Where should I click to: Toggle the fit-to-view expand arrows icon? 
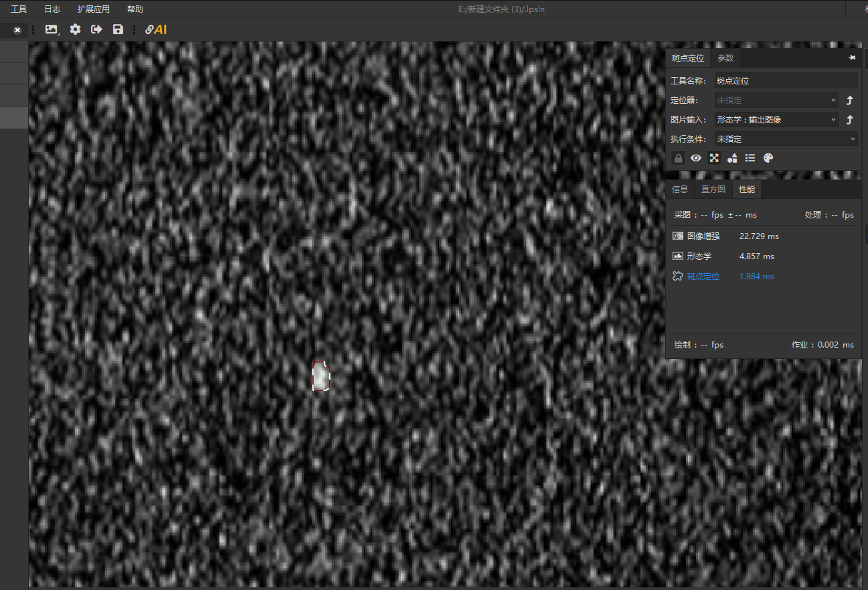tap(714, 158)
